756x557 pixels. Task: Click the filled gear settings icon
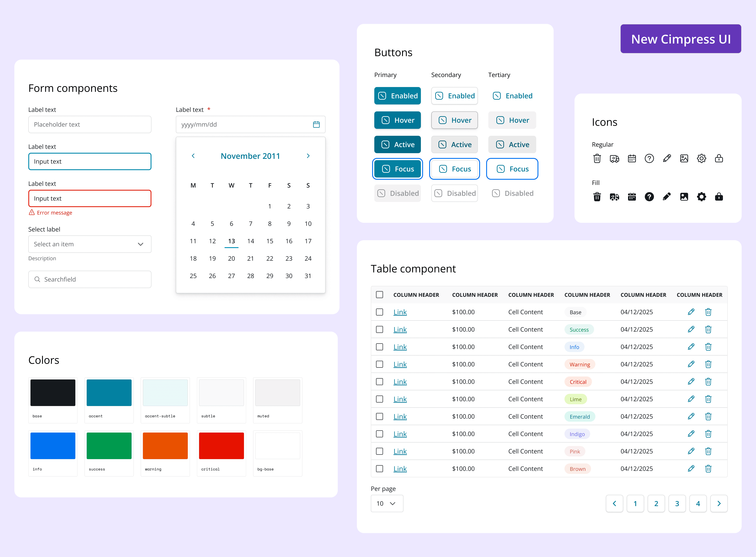(701, 196)
